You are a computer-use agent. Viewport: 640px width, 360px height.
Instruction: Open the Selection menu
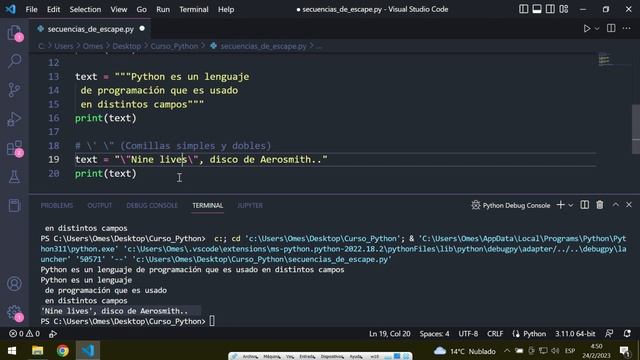click(85, 9)
